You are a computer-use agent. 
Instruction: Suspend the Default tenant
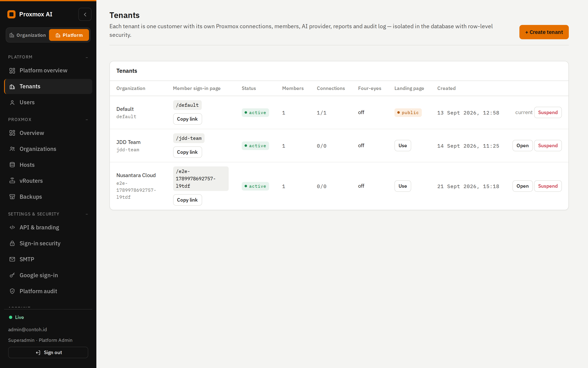tap(548, 112)
